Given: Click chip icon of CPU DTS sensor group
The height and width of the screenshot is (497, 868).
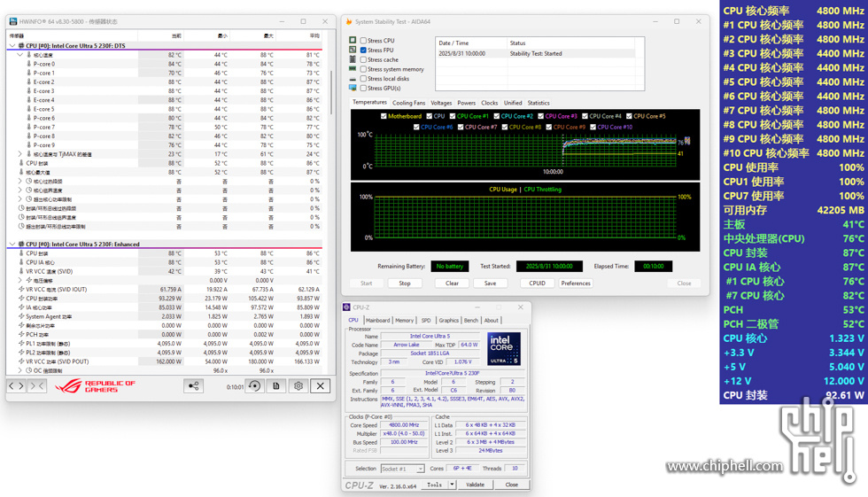Looking at the screenshot, I should [x=21, y=46].
